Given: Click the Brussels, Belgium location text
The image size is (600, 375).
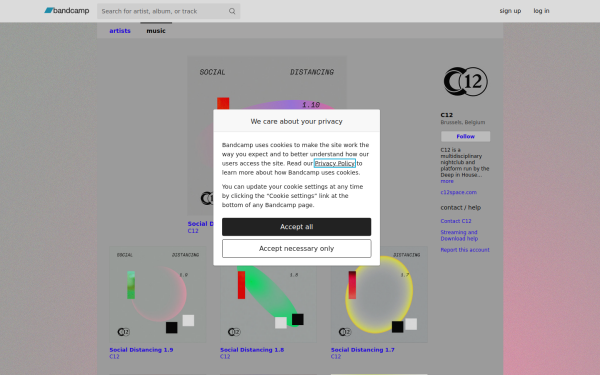Looking at the screenshot, I should click(x=463, y=122).
